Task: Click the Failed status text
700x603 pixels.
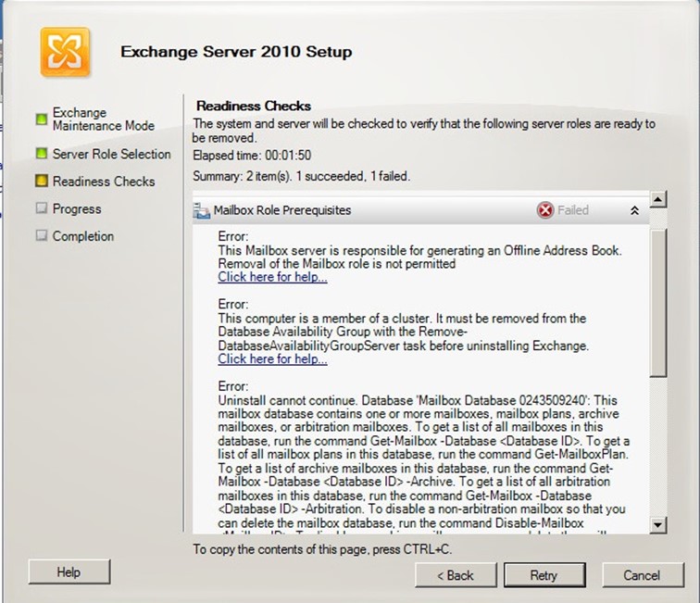Action: click(x=573, y=210)
